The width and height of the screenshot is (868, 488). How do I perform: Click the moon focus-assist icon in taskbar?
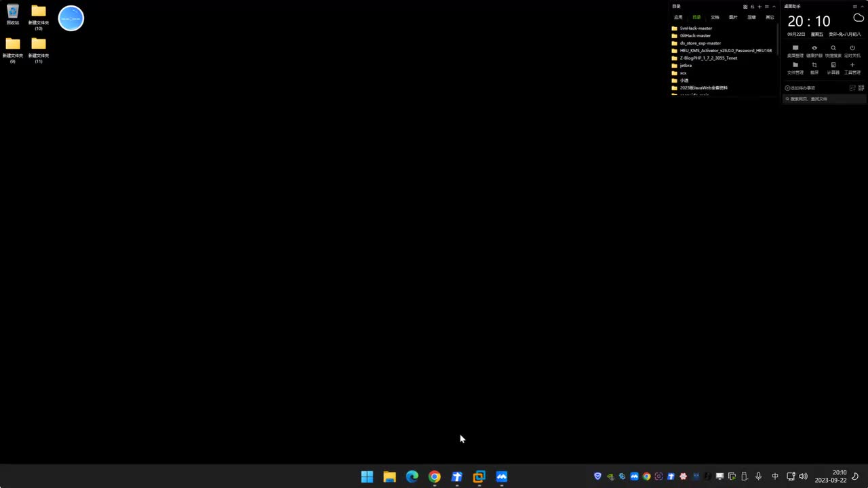tap(856, 476)
